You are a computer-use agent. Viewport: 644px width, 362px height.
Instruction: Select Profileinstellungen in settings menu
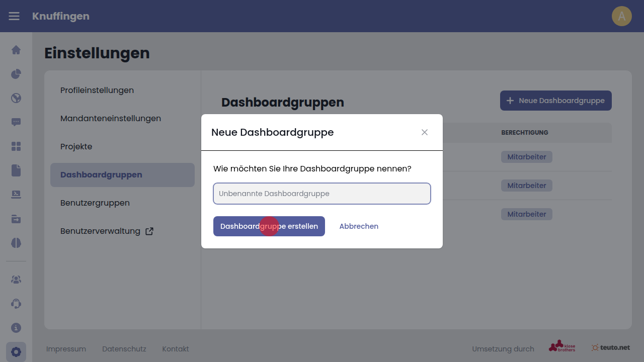97,90
